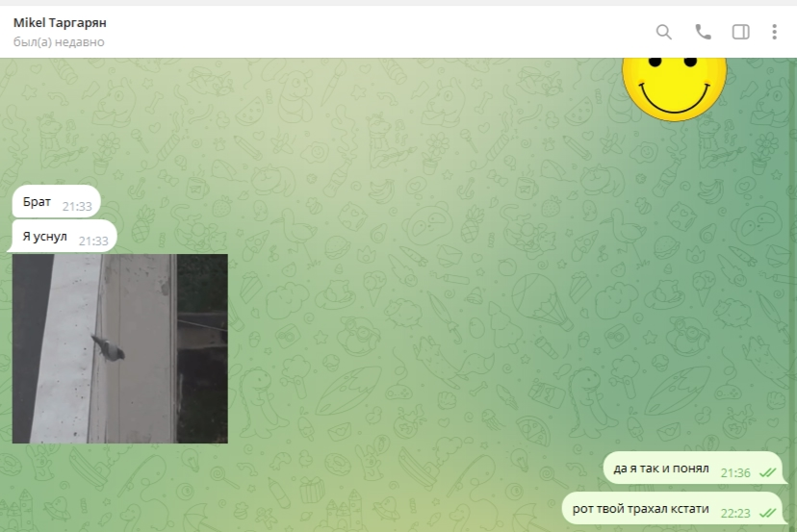
Task: Open search in this chat
Action: (663, 32)
